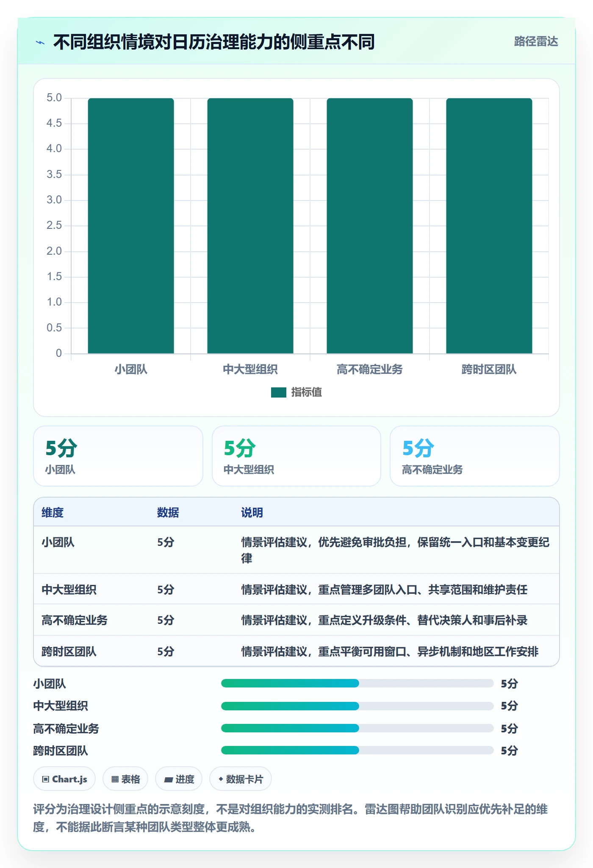593x868 pixels.
Task: Click the 跨时区团队 progress bar
Action: click(357, 750)
